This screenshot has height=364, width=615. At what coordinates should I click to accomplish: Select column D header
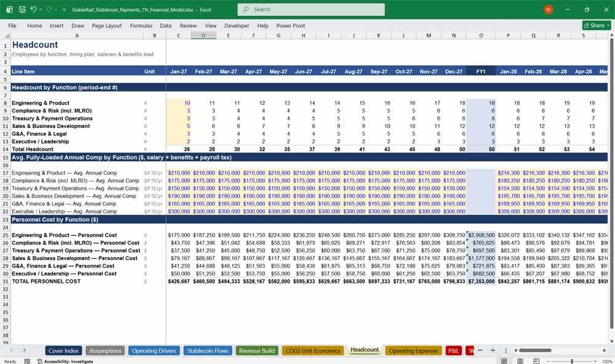[x=203, y=35]
